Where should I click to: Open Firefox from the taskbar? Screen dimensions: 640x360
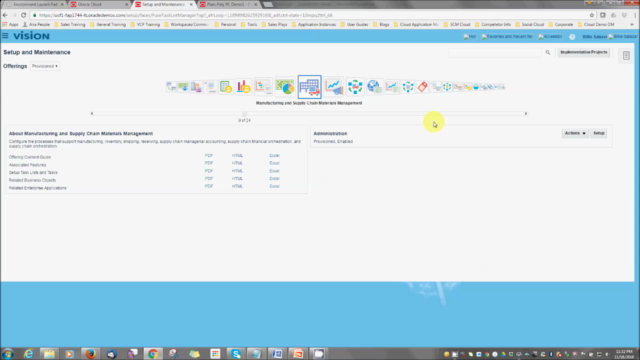point(91,353)
